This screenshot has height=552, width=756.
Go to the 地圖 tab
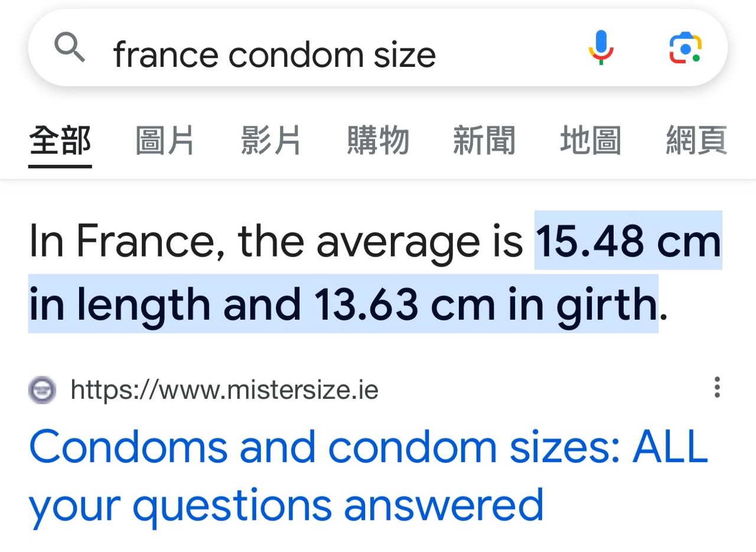[x=591, y=141]
